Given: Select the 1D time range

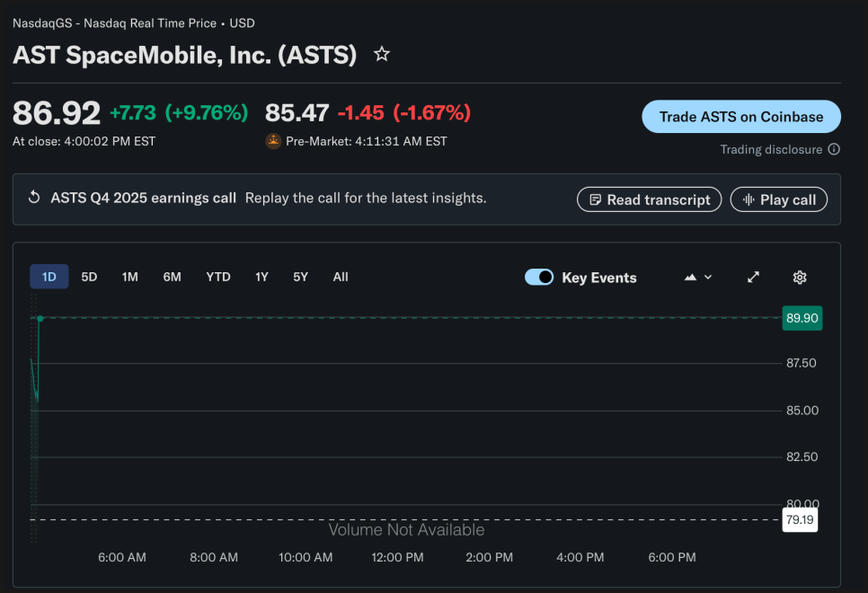Looking at the screenshot, I should coord(49,277).
